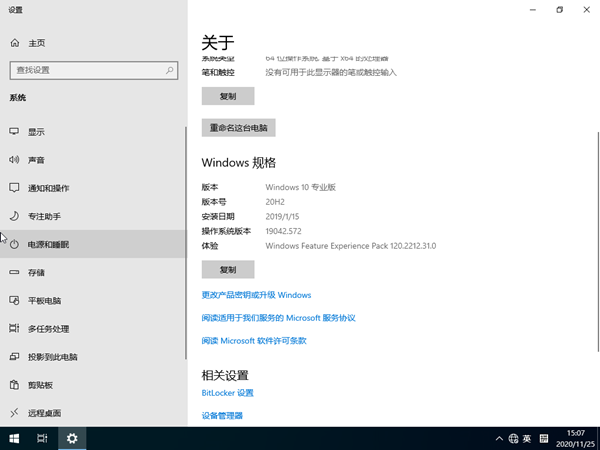Screen dimensions: 600x450
Task: Open the 主页 home icon in sidebar
Action: 14,43
